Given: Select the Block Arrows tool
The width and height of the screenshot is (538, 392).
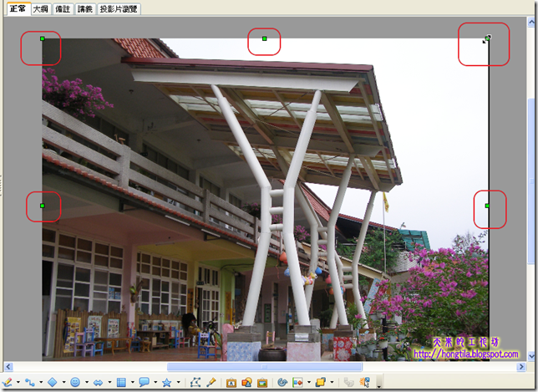Looking at the screenshot, I should click(x=98, y=382).
